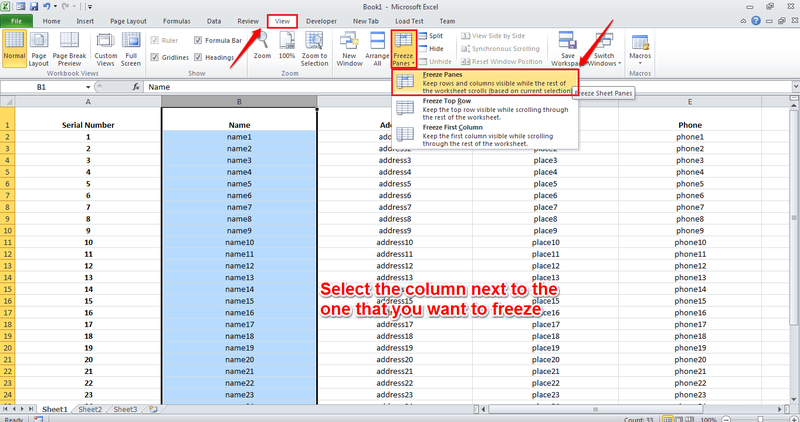Image resolution: width=800 pixels, height=422 pixels.
Task: Toggle the Gridlines checkbox
Action: click(x=155, y=57)
